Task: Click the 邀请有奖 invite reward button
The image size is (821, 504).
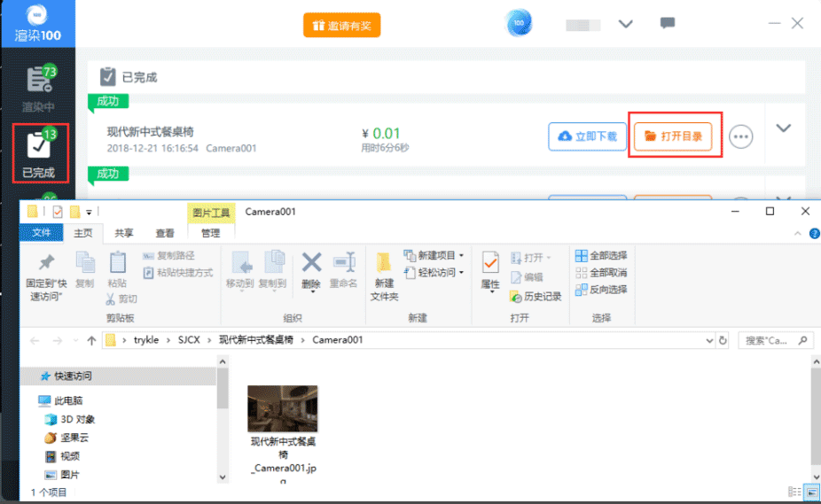Action: coord(342,26)
